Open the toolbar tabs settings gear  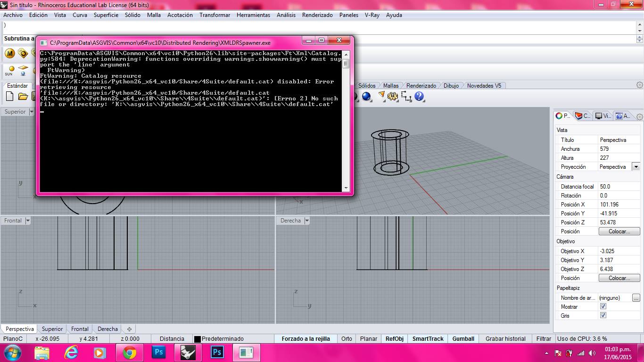coord(640,85)
